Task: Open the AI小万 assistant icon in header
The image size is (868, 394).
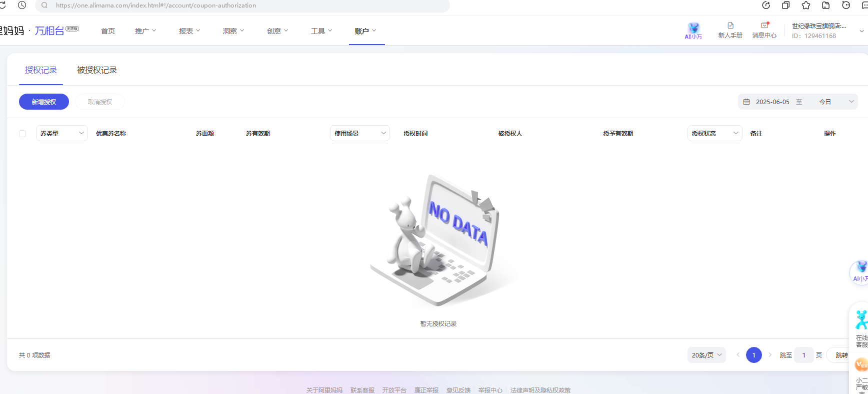Action: [693, 30]
